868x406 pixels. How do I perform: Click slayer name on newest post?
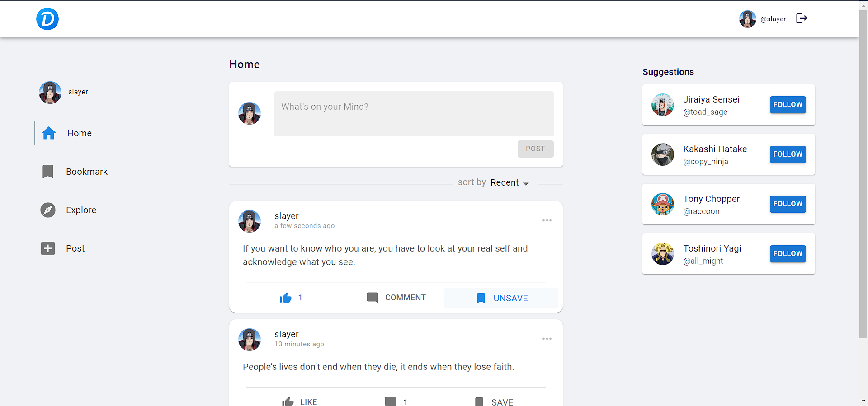point(287,216)
